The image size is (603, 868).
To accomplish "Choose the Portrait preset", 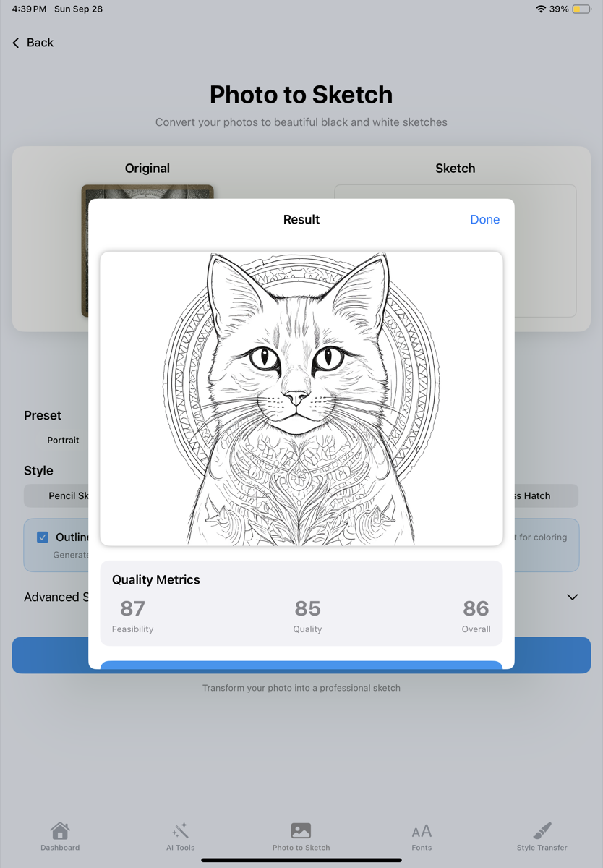I will (x=63, y=440).
